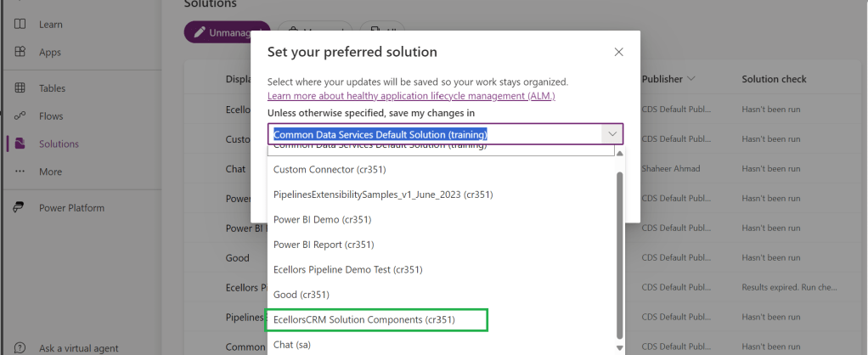
Task: Expand the preferred solution dropdown arrow
Action: tap(612, 134)
